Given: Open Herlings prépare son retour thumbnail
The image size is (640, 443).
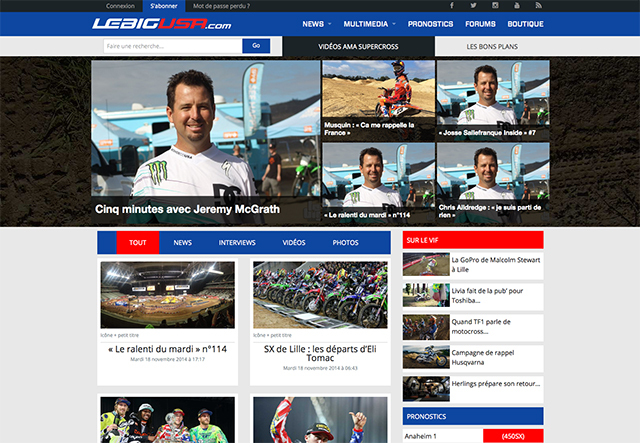Looking at the screenshot, I should point(426,388).
